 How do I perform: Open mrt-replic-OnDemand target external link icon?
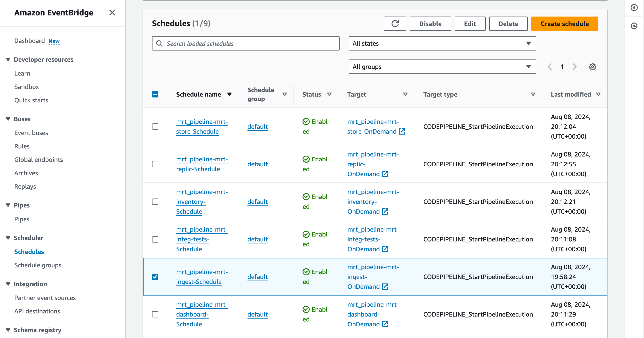click(385, 174)
